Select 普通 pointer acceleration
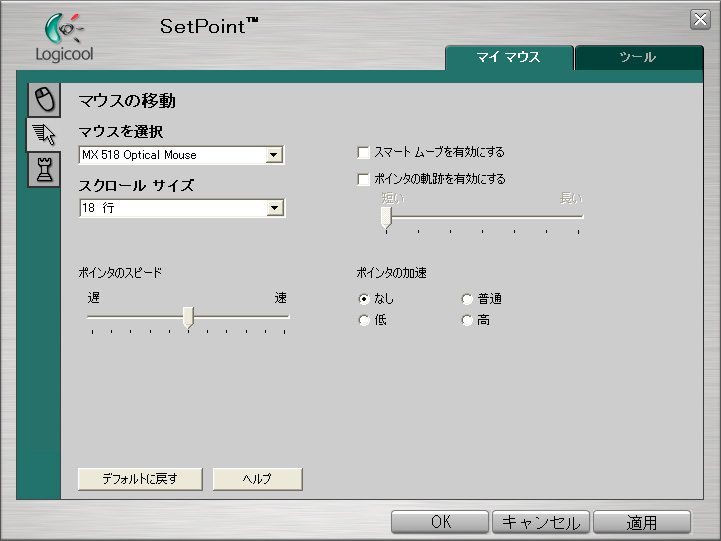721x541 pixels. coord(467,299)
